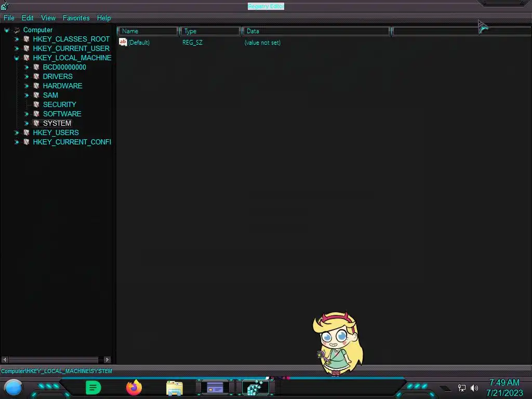Expand the SAM key

26,96
